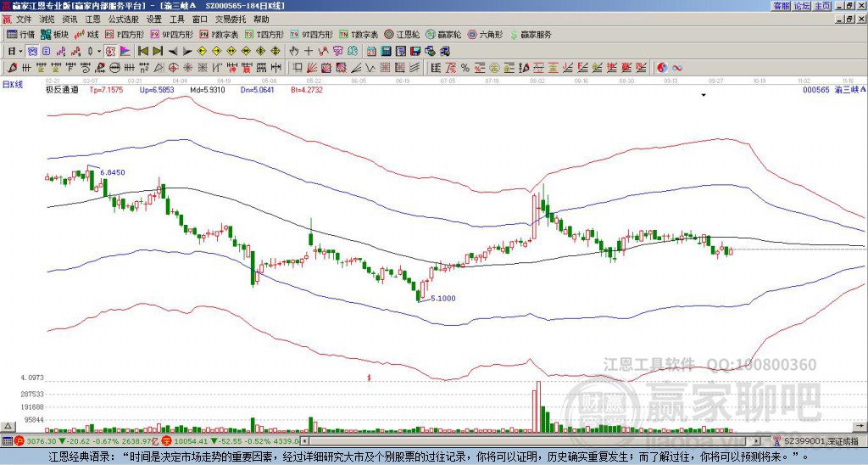Open the P数字表 tool
This screenshot has width=868, height=465.
(x=220, y=34)
